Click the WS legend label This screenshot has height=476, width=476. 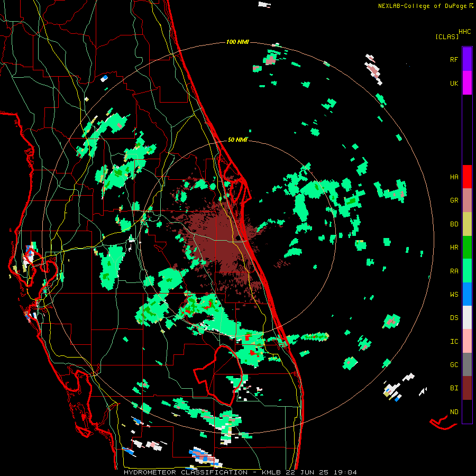click(454, 295)
